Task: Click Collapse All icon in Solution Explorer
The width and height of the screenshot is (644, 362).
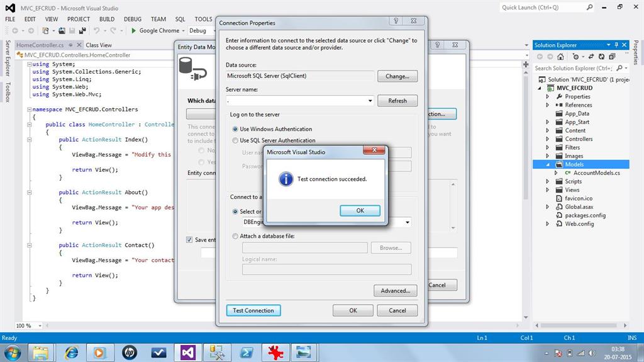Action: [612, 57]
